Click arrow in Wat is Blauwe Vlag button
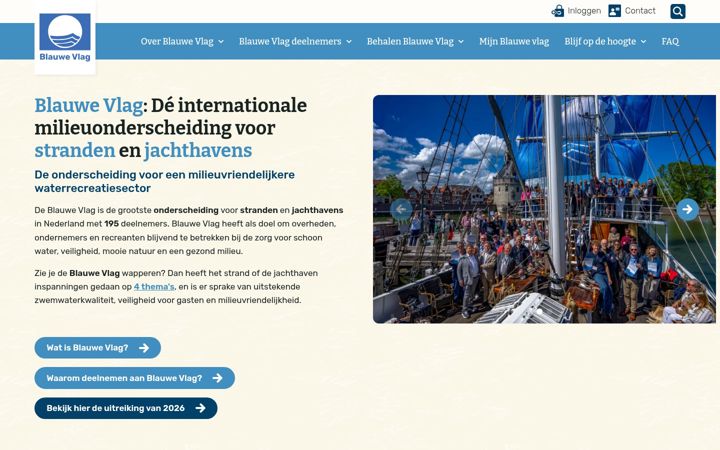The image size is (720, 450). (144, 348)
